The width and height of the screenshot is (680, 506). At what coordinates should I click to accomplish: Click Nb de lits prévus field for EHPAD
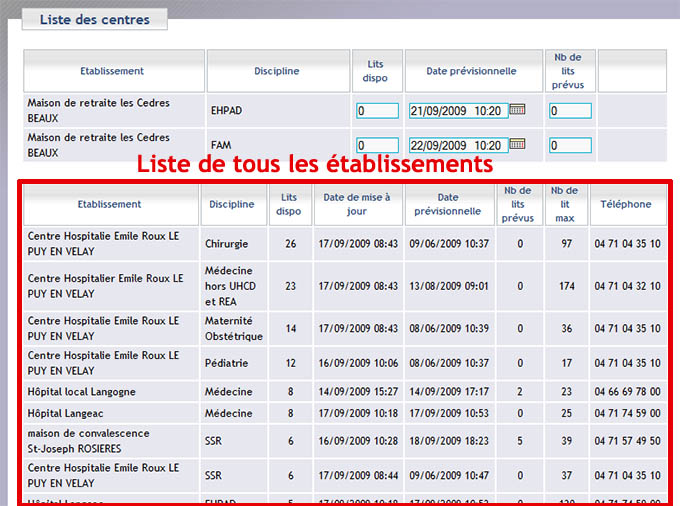coord(570,111)
